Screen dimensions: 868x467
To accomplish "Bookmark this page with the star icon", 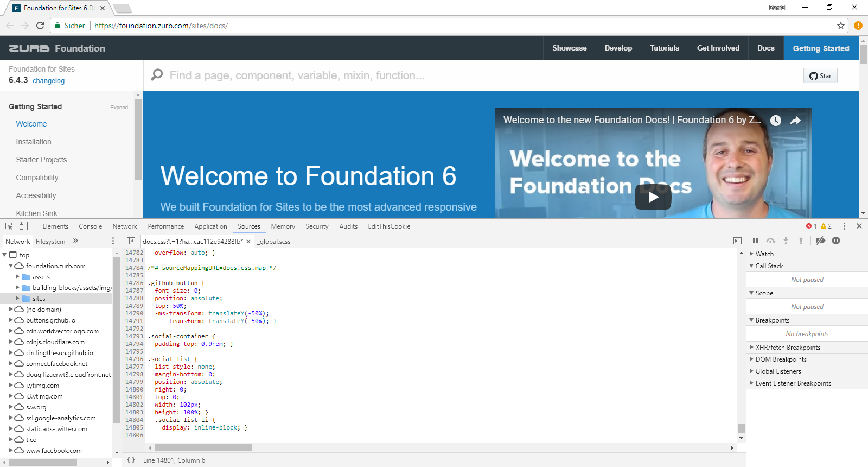I will click(x=841, y=26).
